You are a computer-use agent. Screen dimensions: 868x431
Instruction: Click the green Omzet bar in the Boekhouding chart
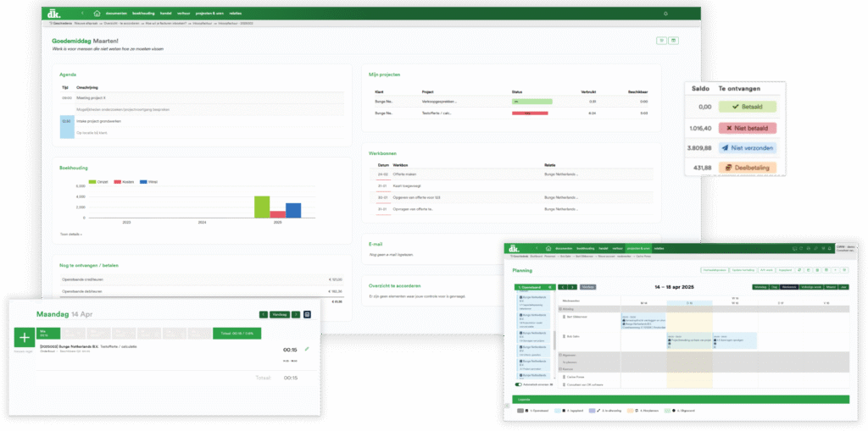pyautogui.click(x=262, y=207)
